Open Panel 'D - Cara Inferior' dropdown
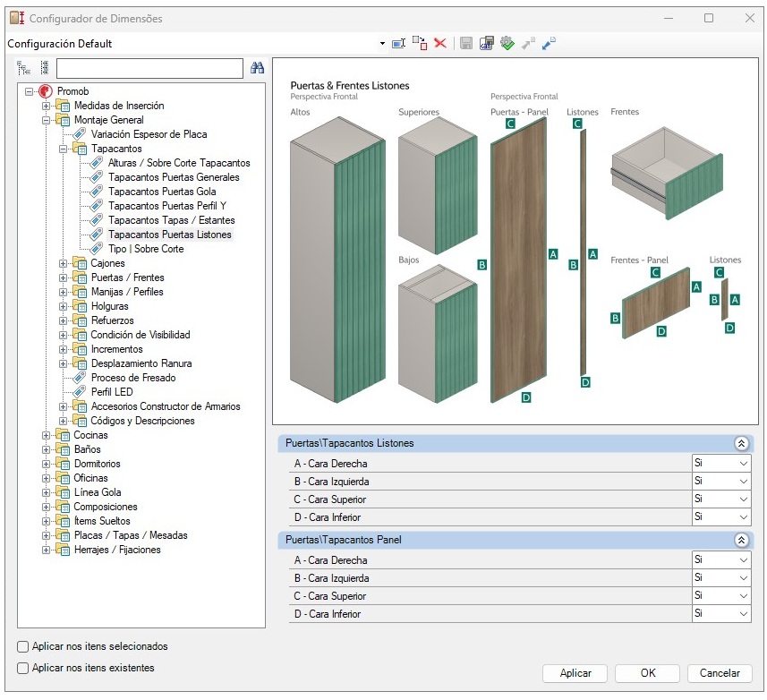Screen dimensions: 767x700 (742, 614)
